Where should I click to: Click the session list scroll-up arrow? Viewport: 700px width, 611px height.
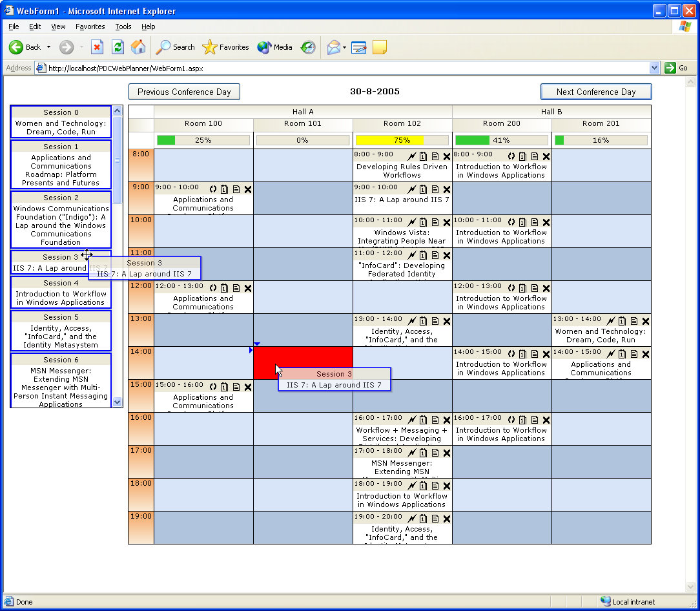[x=118, y=110]
